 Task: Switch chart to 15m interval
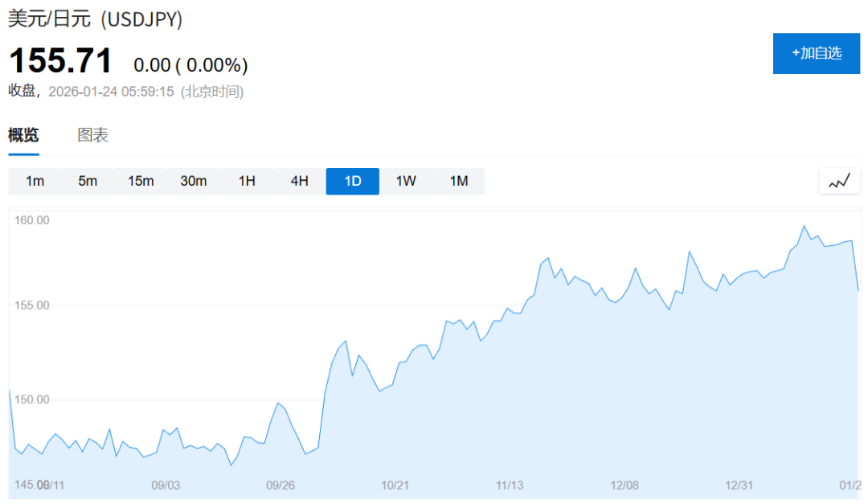point(141,182)
